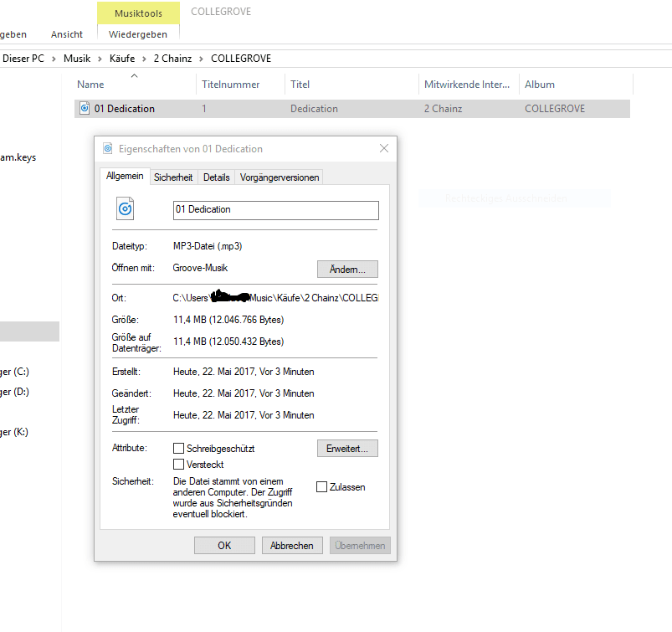672x632 pixels.
Task: Toggle the sort arrow above the Name column
Action: (134, 75)
